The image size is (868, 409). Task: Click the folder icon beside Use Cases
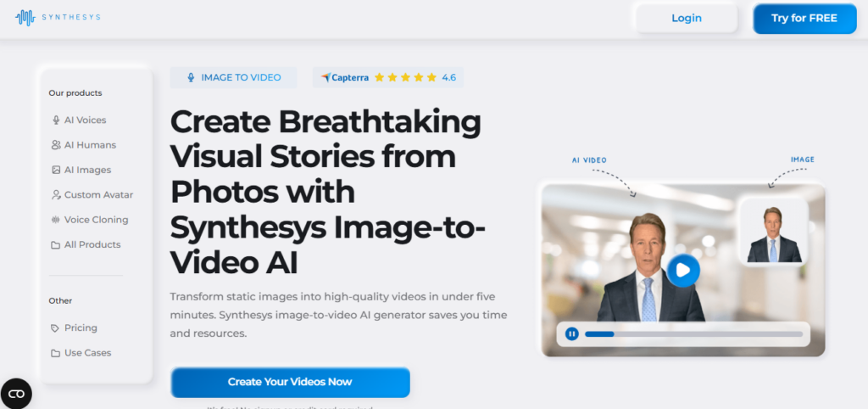coord(56,353)
